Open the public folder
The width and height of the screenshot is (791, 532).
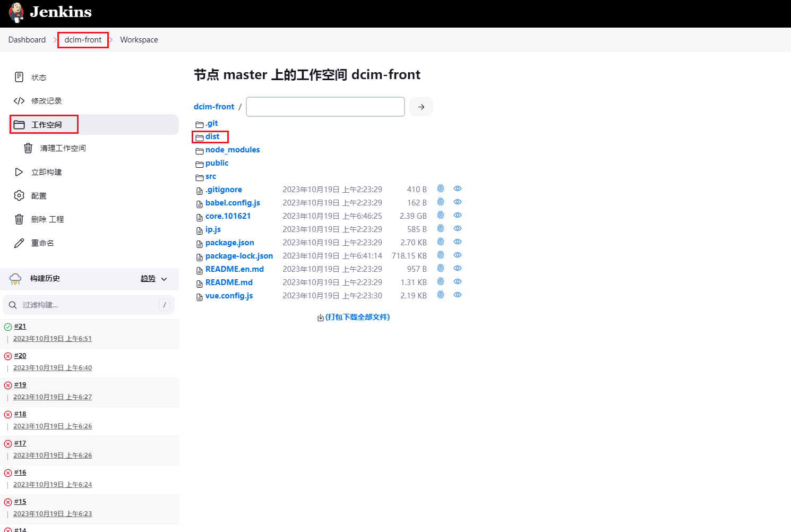pos(217,163)
